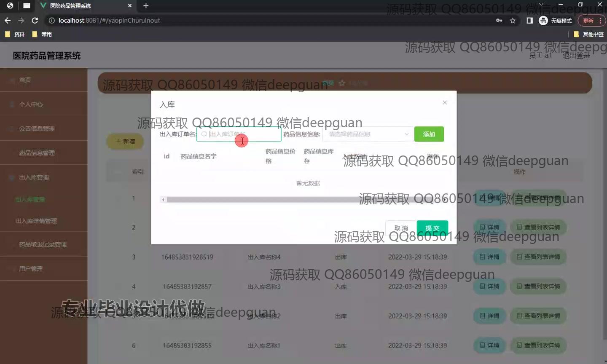The image size is (607, 364).
Task: Expand the 药品信息 select dropdown
Action: (x=368, y=134)
